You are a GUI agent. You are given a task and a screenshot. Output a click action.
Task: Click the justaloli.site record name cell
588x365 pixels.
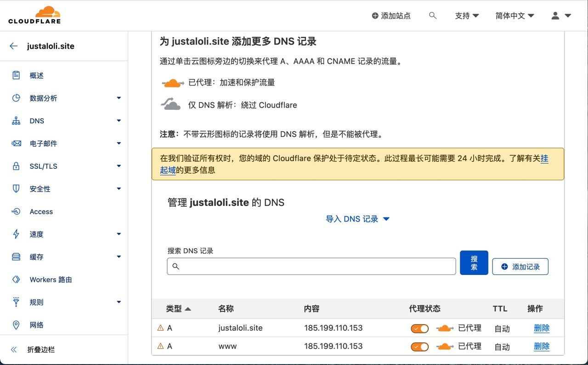pos(241,328)
